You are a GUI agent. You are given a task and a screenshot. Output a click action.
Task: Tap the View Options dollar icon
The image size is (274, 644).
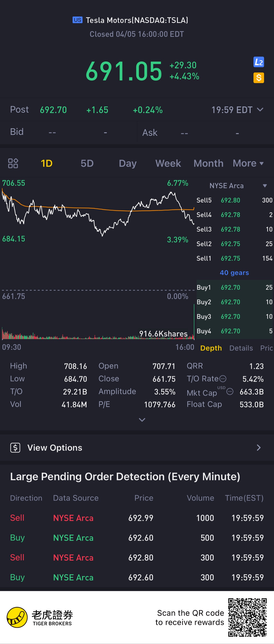pos(15,447)
